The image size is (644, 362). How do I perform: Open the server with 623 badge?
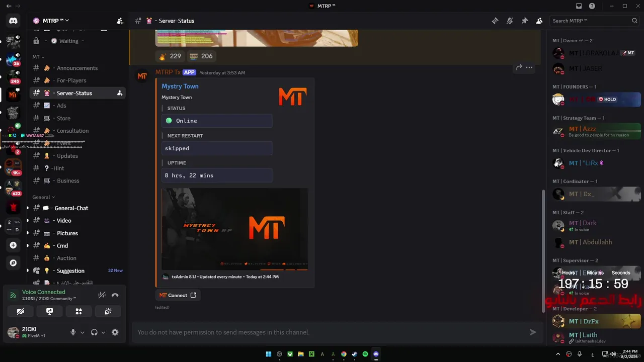coord(13,188)
